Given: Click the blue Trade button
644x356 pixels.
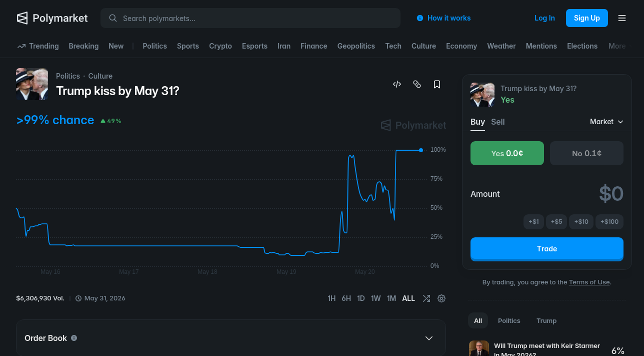Looking at the screenshot, I should click(x=547, y=249).
